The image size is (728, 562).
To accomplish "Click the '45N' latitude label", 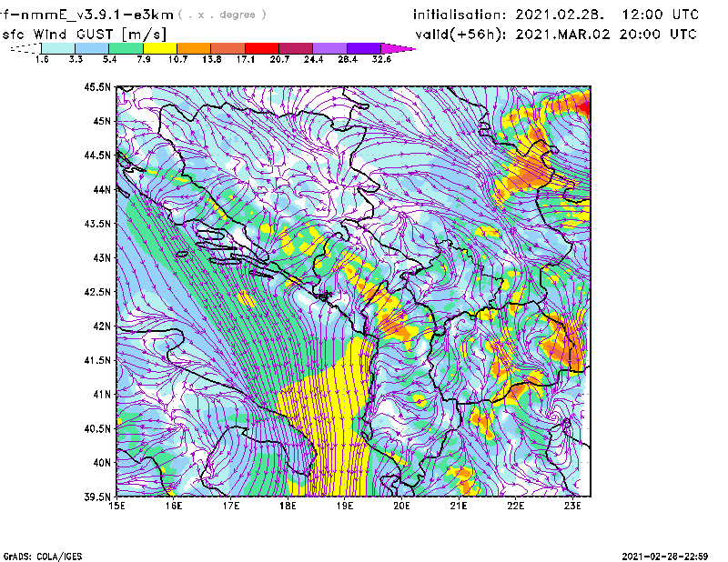I will (x=102, y=121).
